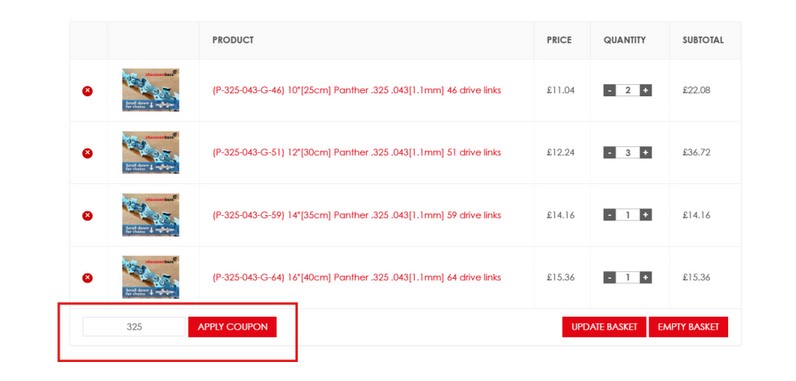Click the coupon code input field
This screenshot has height=381, width=796.
pos(135,327)
